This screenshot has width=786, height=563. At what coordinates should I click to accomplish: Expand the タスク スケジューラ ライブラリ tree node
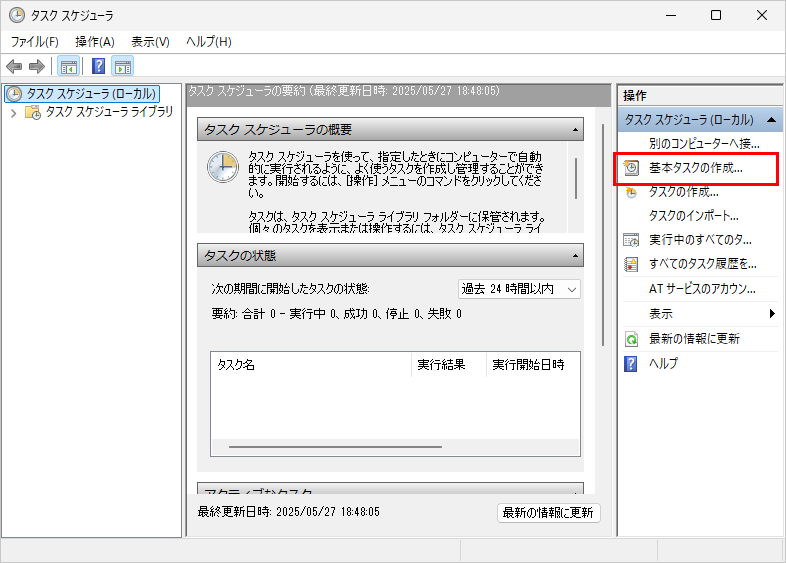[x=13, y=113]
